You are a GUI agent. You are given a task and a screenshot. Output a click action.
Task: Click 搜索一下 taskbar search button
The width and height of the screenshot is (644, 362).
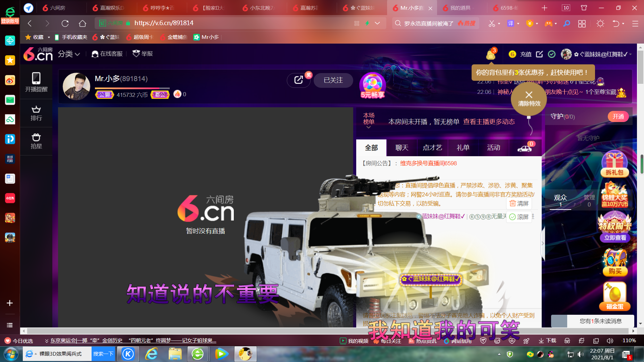click(x=103, y=354)
